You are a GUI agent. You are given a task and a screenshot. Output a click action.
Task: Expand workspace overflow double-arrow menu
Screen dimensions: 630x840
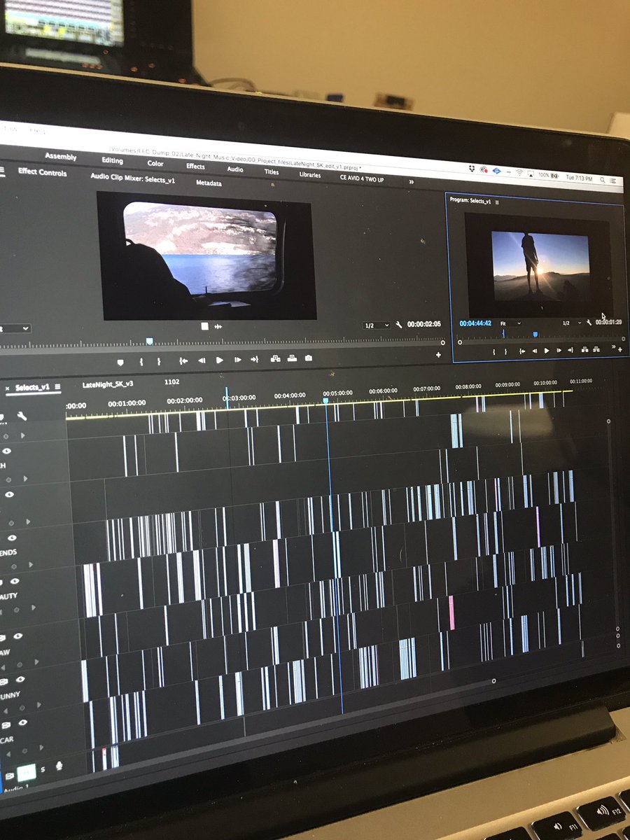pos(412,181)
